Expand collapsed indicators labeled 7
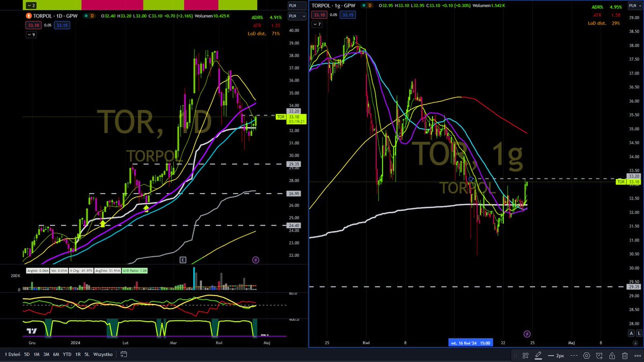 tap(318, 25)
